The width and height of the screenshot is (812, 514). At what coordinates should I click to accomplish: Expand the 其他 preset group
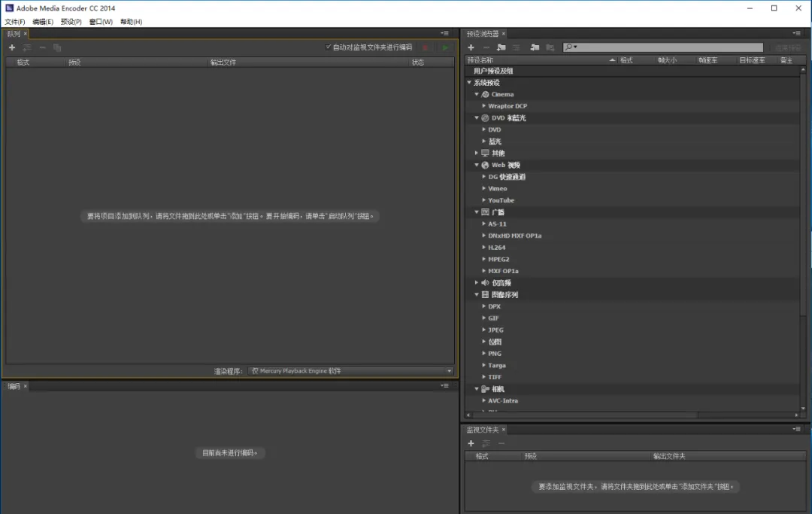tap(477, 153)
